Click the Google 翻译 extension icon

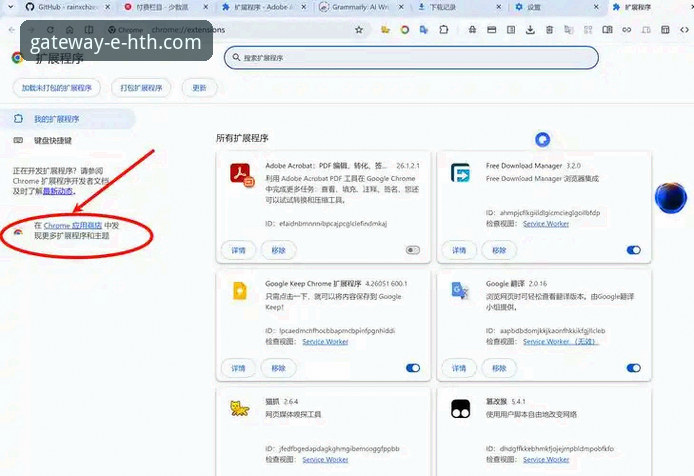click(460, 290)
